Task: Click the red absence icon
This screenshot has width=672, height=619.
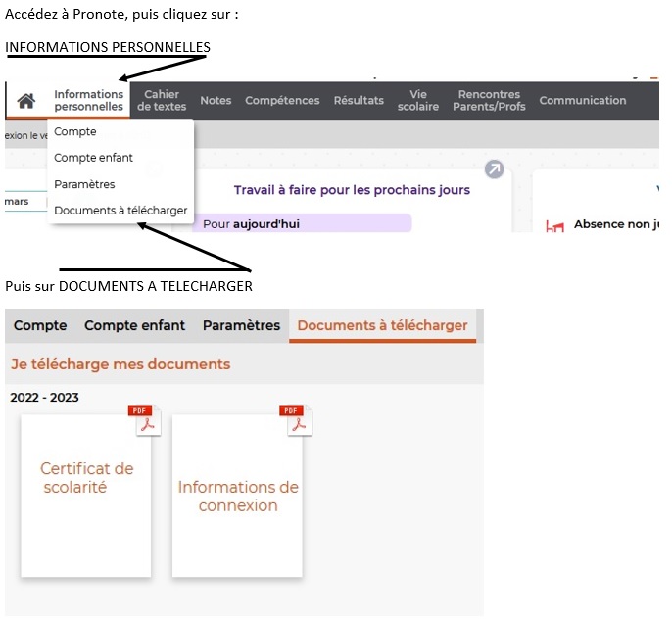Action: pyautogui.click(x=555, y=226)
